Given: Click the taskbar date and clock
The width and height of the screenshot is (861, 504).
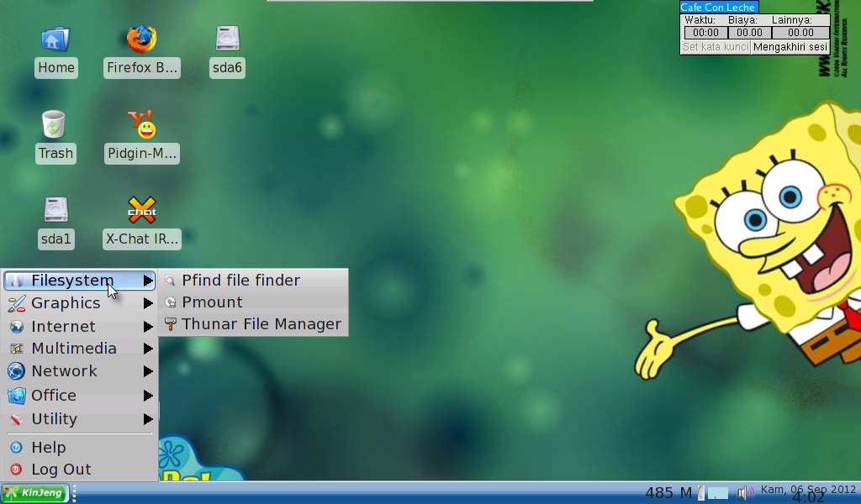Looking at the screenshot, I should tap(808, 492).
